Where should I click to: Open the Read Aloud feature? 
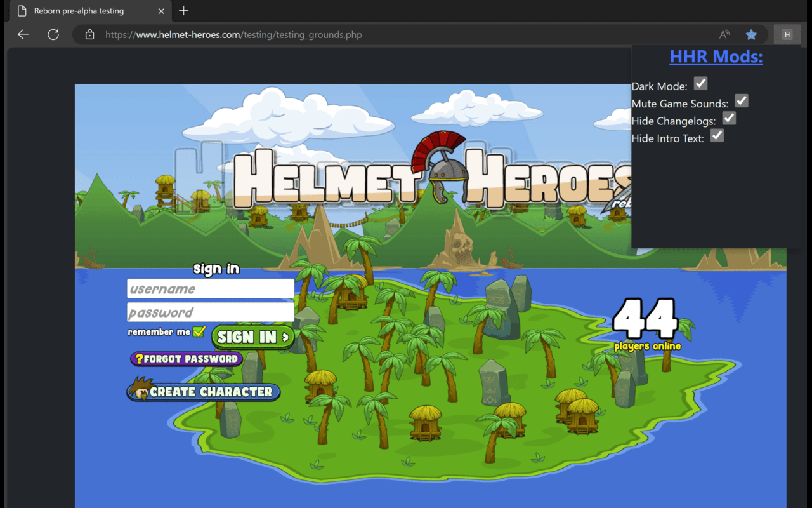(x=724, y=34)
